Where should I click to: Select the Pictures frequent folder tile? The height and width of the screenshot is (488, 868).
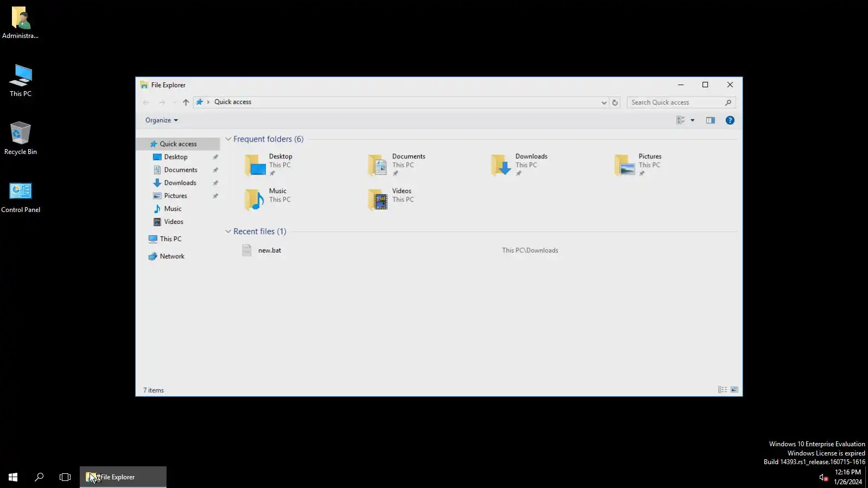click(638, 165)
